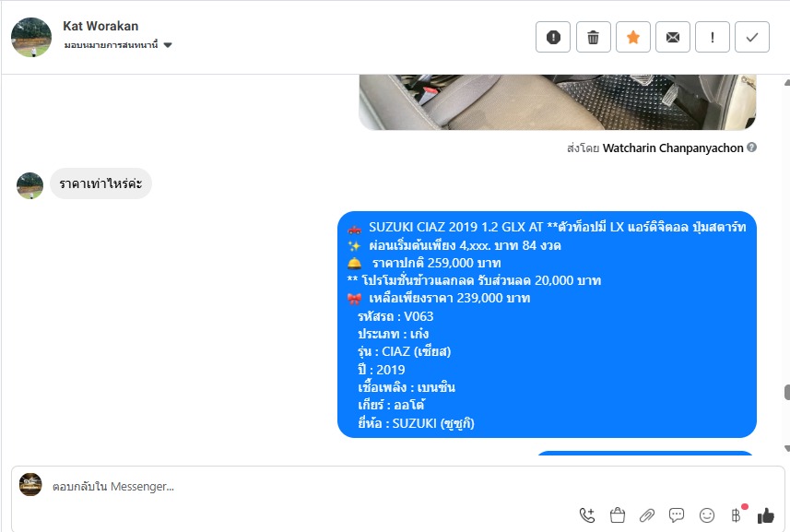Mark conversation done with the checkmark button
The height and width of the screenshot is (532, 790).
(x=752, y=37)
